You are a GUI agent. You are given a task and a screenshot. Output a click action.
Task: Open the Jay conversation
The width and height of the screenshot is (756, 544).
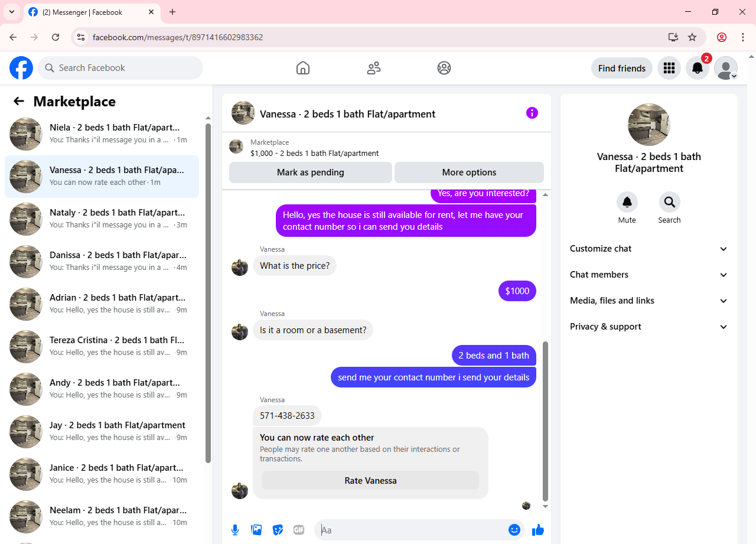tap(102, 432)
